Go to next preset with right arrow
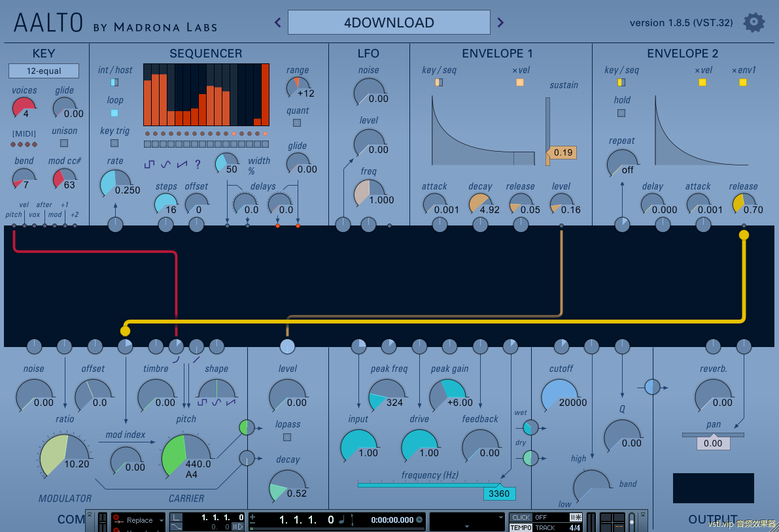779x532 pixels. [x=500, y=23]
